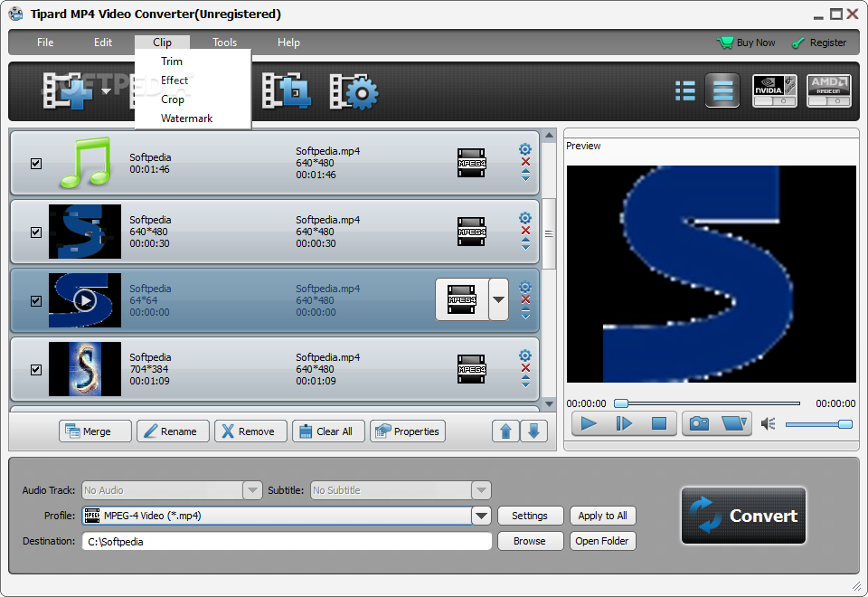Image resolution: width=868 pixels, height=597 pixels.
Task: Click the Add Video toolbar icon
Action: [x=66, y=91]
